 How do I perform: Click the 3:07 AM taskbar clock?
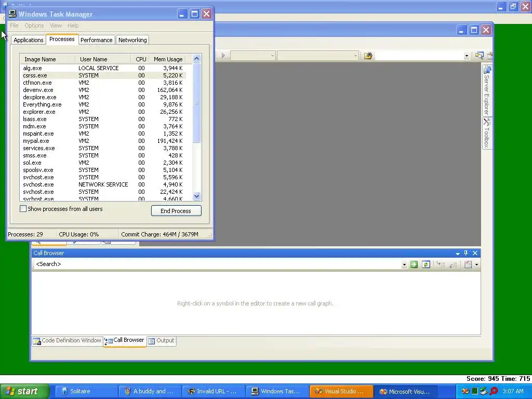point(513,391)
